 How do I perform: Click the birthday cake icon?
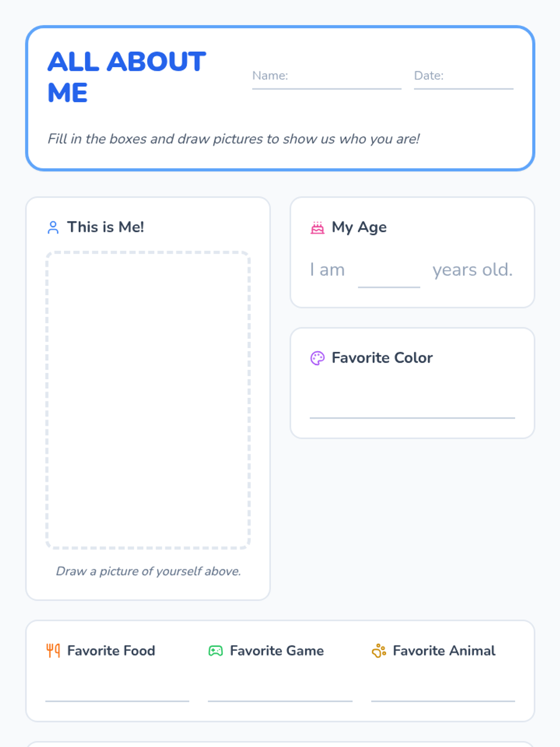coord(317,227)
